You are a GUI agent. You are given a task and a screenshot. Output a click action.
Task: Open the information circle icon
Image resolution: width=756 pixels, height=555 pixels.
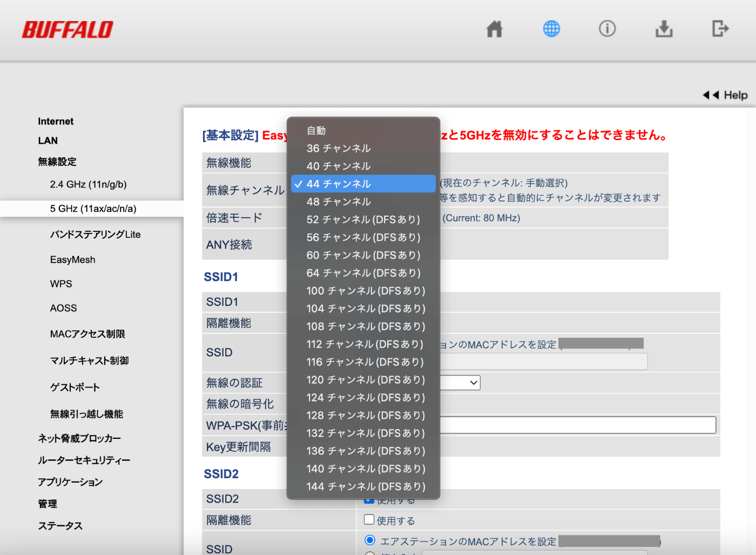tap(607, 29)
